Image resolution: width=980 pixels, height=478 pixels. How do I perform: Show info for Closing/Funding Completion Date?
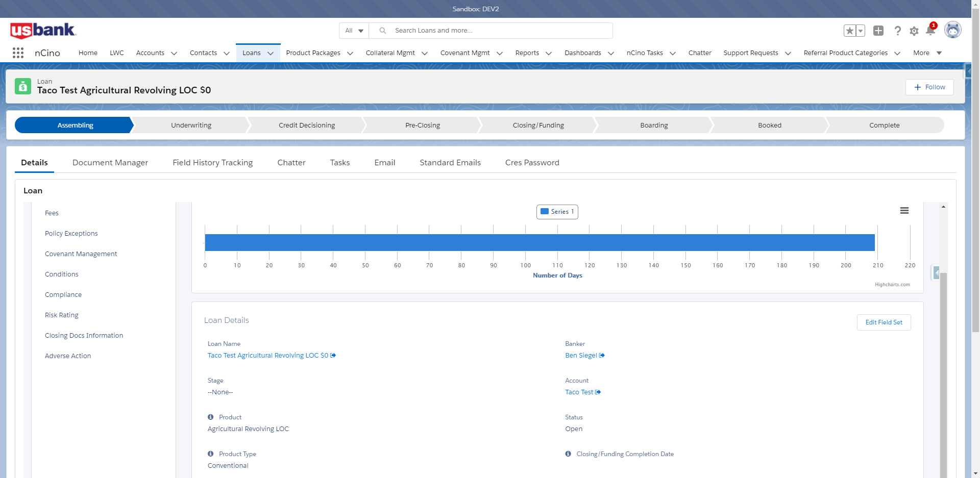pos(568,454)
